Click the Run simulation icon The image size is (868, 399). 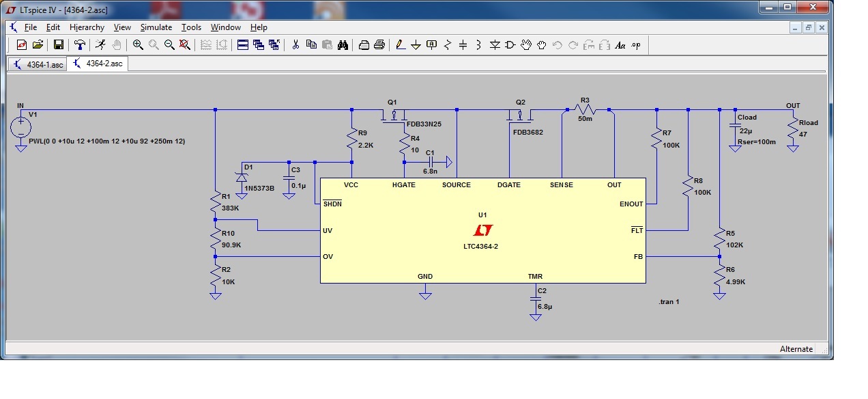101,45
